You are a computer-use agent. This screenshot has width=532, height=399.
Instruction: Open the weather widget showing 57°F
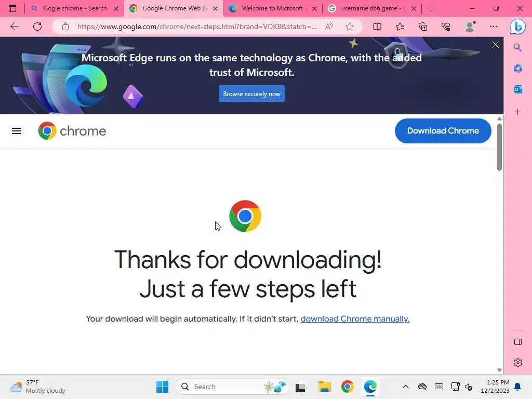37,387
